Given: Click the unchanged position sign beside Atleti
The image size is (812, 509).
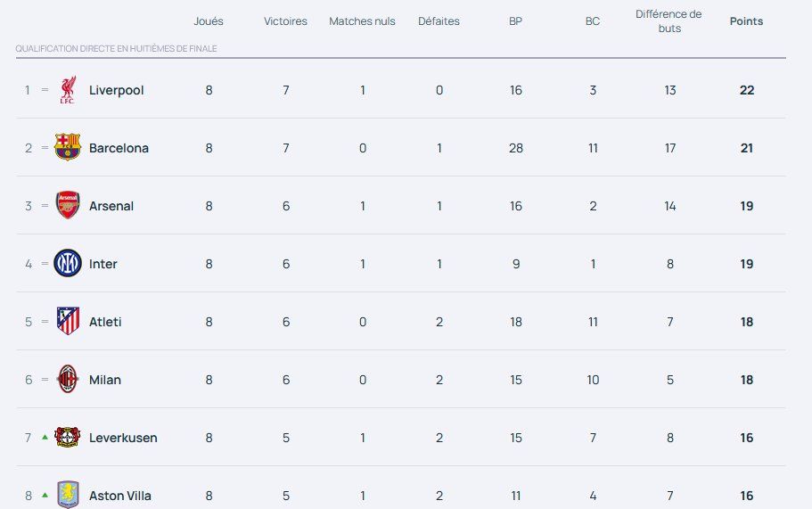Looking at the screenshot, I should 45,322.
